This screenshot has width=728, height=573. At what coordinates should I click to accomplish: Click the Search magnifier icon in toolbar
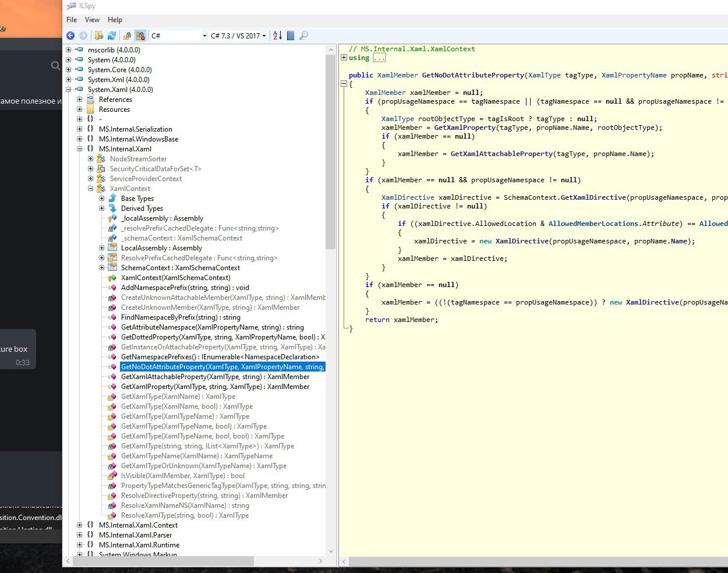pyautogui.click(x=303, y=36)
